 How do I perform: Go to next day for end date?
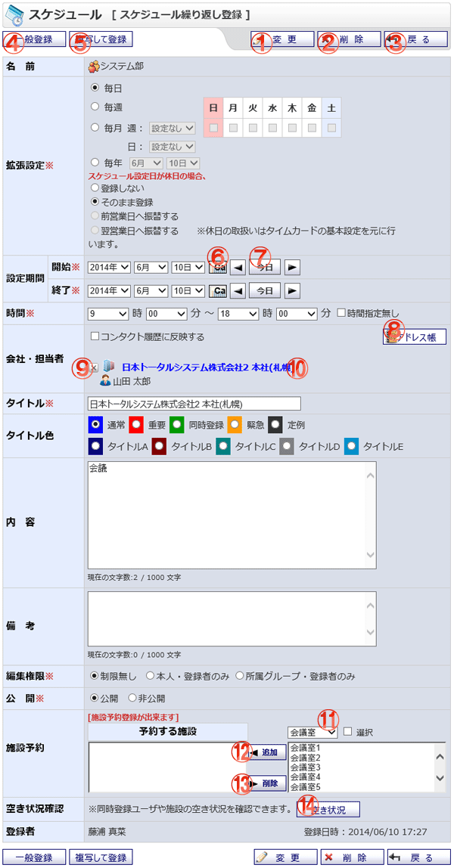point(292,290)
